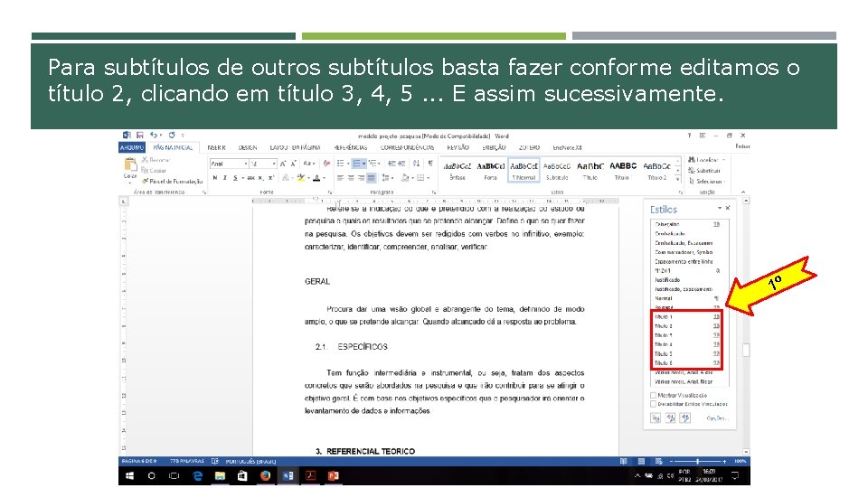Toggle strikethrough abc button
Image resolution: width=868 pixels, height=488 pixels.
[x=250, y=178]
